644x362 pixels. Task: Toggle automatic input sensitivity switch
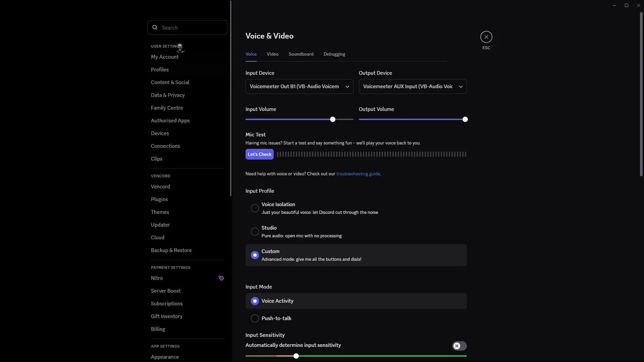coord(459,346)
